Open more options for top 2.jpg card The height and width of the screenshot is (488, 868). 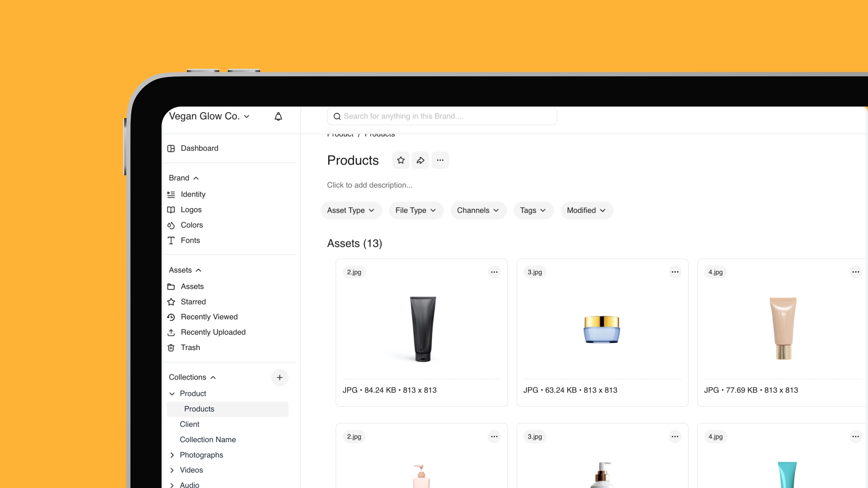[494, 272]
